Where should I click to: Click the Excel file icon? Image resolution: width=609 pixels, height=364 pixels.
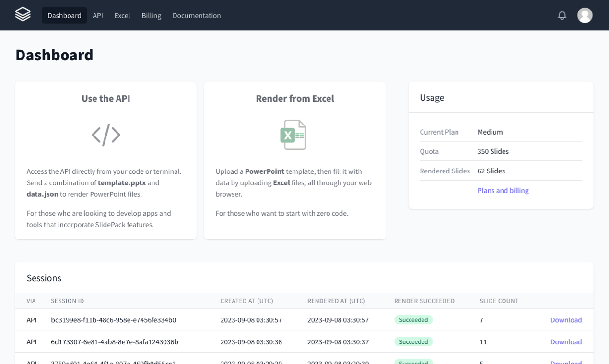[293, 135]
